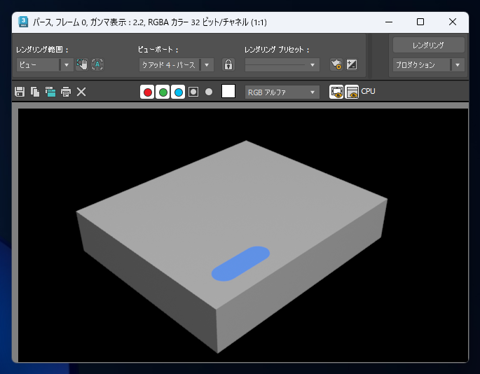
Task: Click the white color swatch
Action: [x=228, y=91]
